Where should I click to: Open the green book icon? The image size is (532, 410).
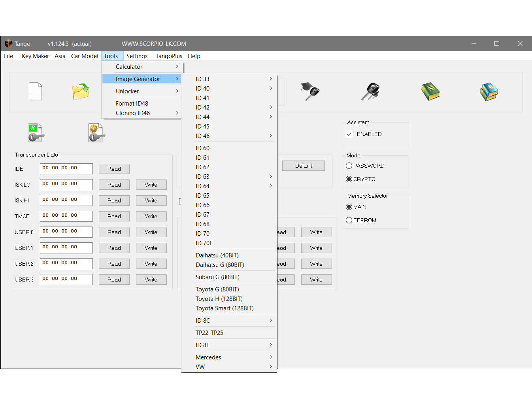(x=430, y=91)
